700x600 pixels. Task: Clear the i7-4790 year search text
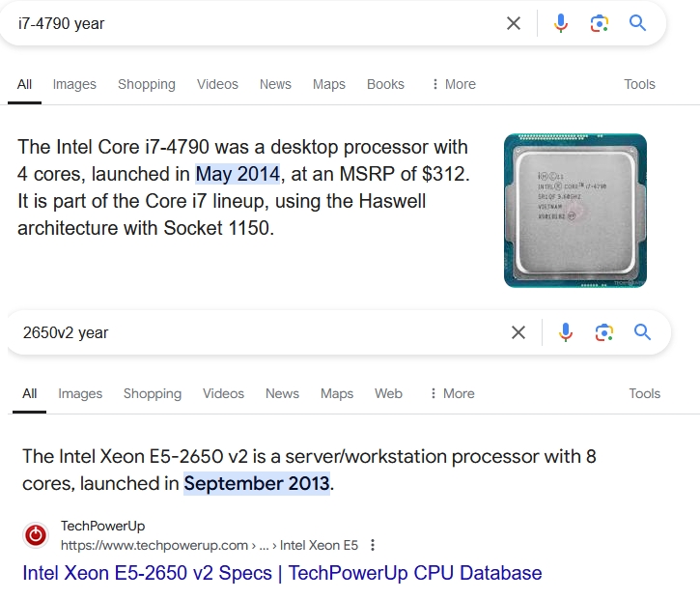tap(514, 23)
